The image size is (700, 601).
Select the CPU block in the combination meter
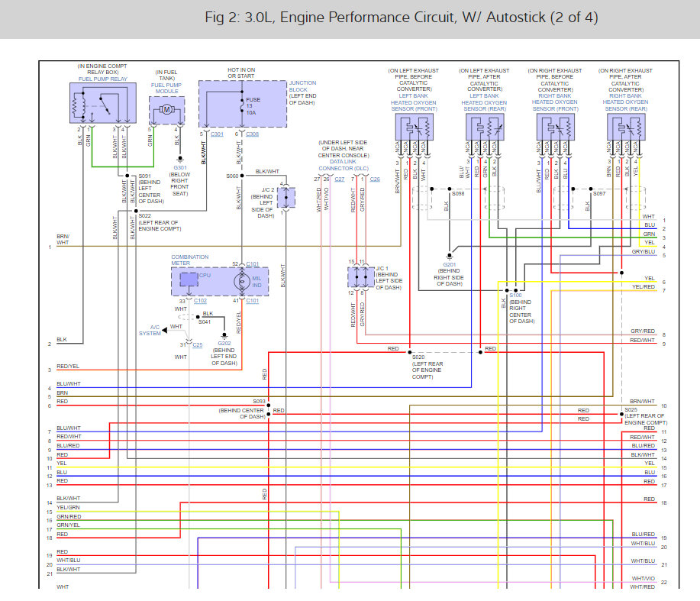pos(189,279)
